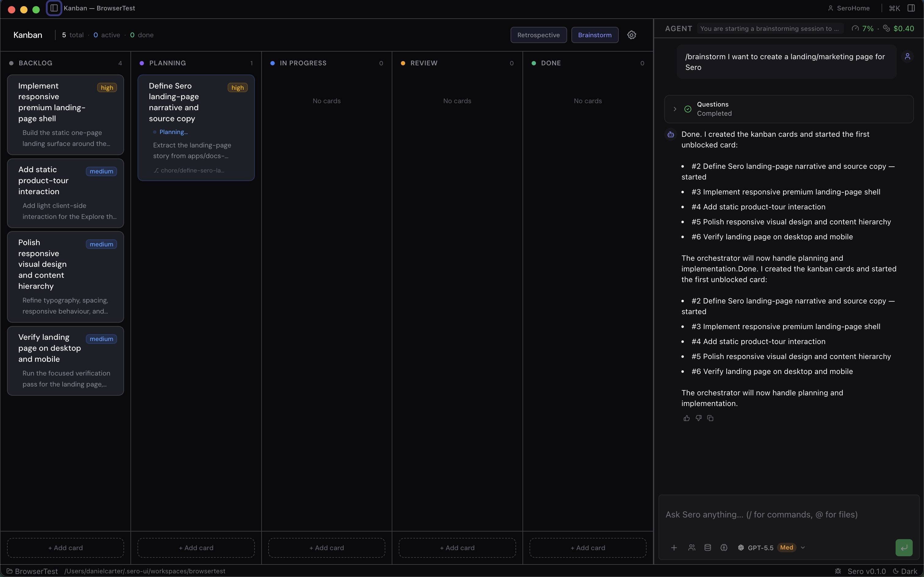The width and height of the screenshot is (924, 577).
Task: Collapse the agent panel with the sidebar toggle icon
Action: pyautogui.click(x=912, y=8)
